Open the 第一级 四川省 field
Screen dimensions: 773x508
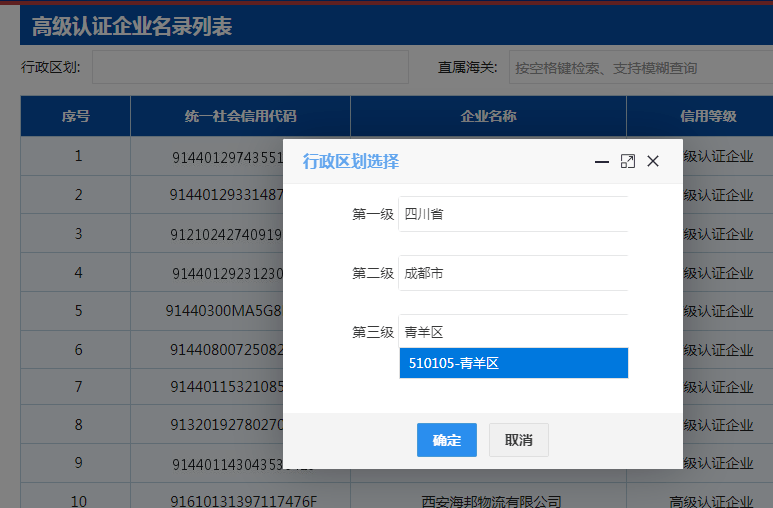513,214
